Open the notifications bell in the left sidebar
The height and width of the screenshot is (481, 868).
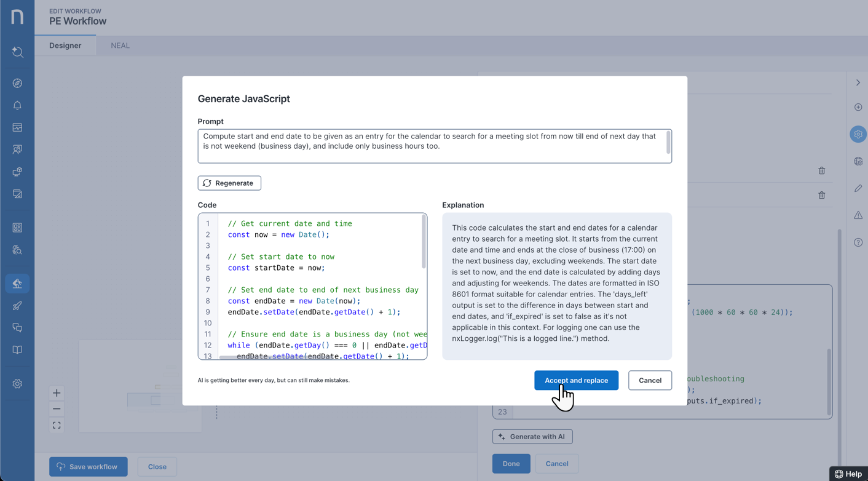pyautogui.click(x=17, y=105)
